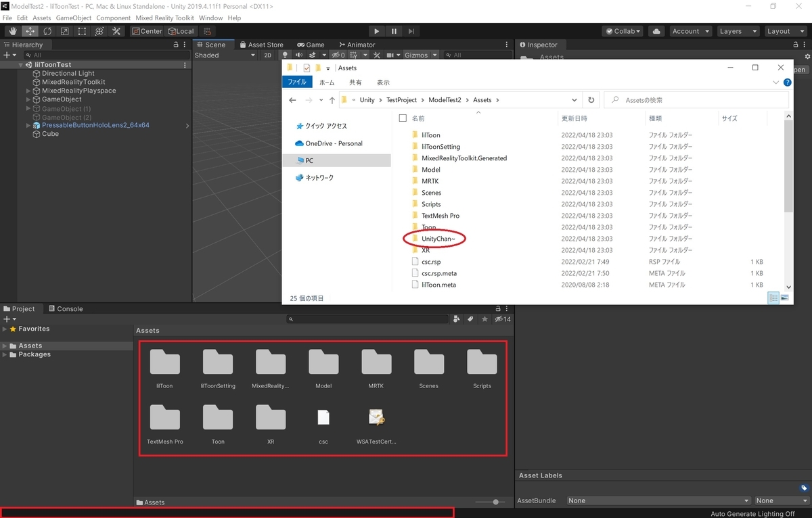Open Collab dropdown
Image resolution: width=812 pixels, height=518 pixels.
pos(623,31)
